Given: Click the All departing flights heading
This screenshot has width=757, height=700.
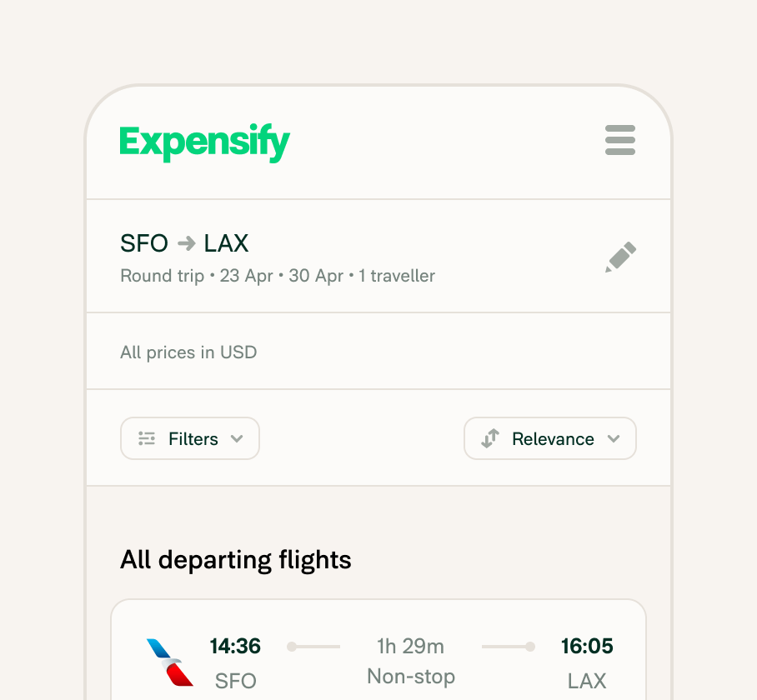Looking at the screenshot, I should point(235,560).
